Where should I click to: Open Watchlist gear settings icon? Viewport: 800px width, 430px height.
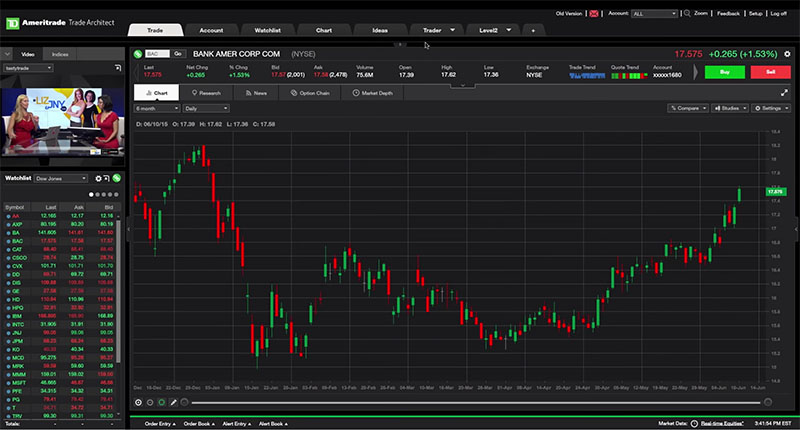pyautogui.click(x=98, y=179)
